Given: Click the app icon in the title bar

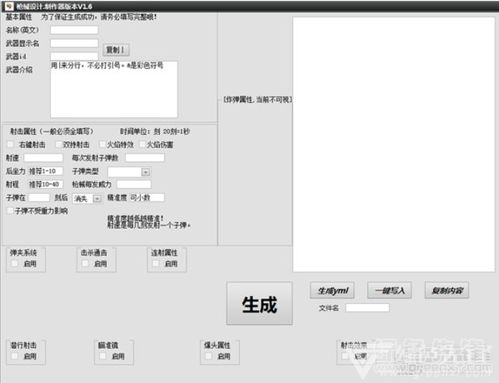Looking at the screenshot, I should tap(9, 6).
